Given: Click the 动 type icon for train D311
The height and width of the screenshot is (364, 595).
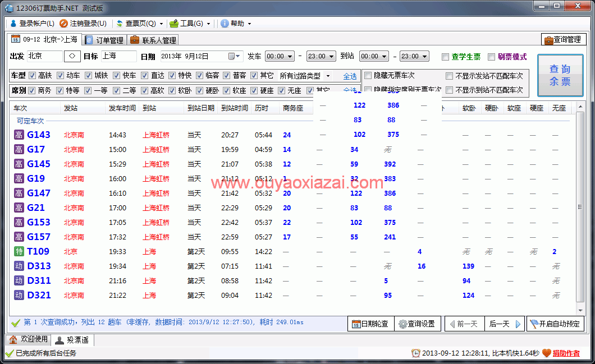Looking at the screenshot, I should pos(19,280).
